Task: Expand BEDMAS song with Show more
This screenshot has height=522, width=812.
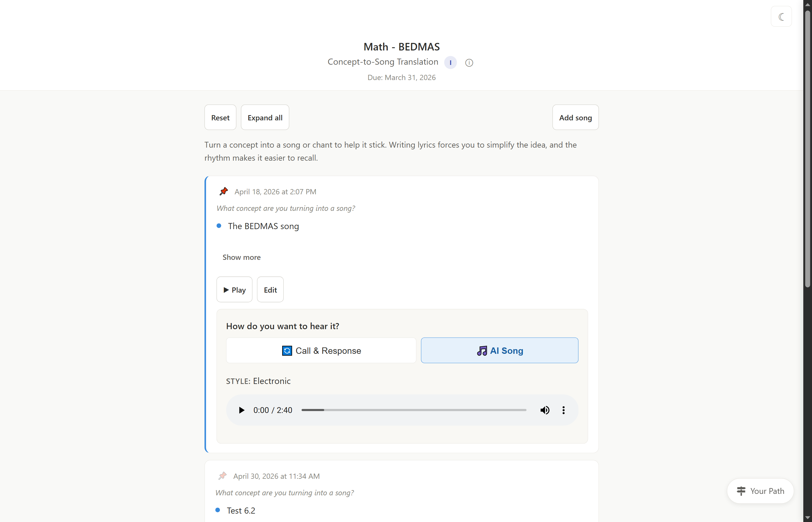Action: click(x=241, y=257)
